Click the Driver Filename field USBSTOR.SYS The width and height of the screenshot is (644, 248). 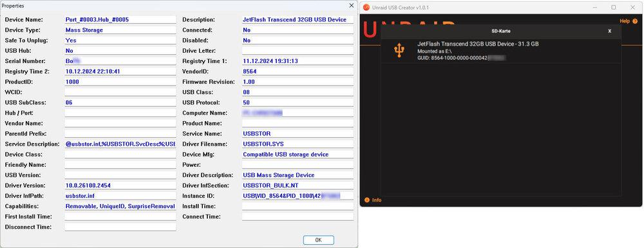click(x=298, y=144)
